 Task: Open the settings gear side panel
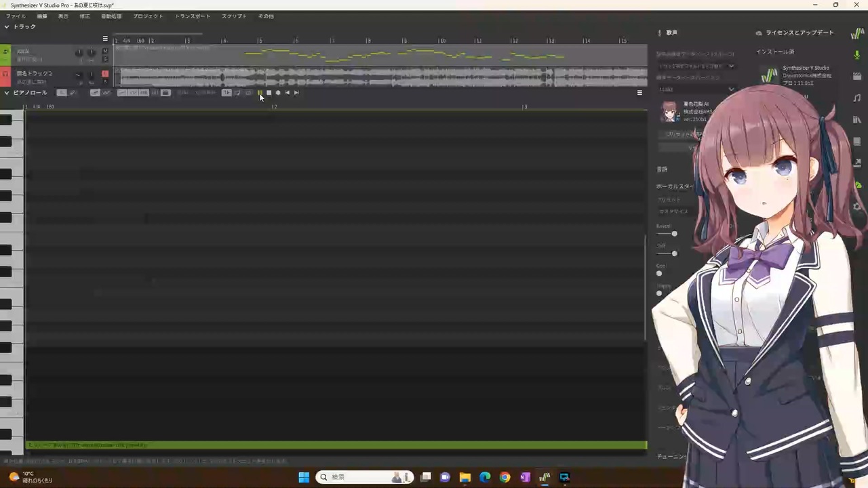click(x=857, y=207)
